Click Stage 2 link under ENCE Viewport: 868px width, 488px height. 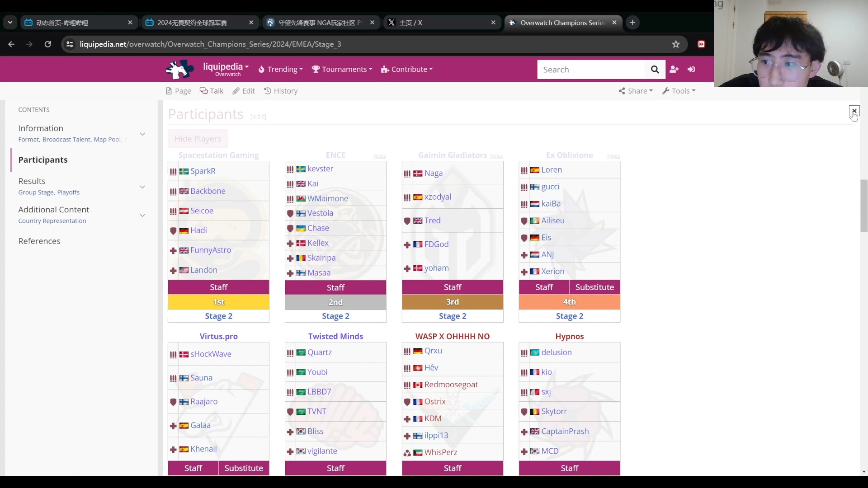coord(335,316)
